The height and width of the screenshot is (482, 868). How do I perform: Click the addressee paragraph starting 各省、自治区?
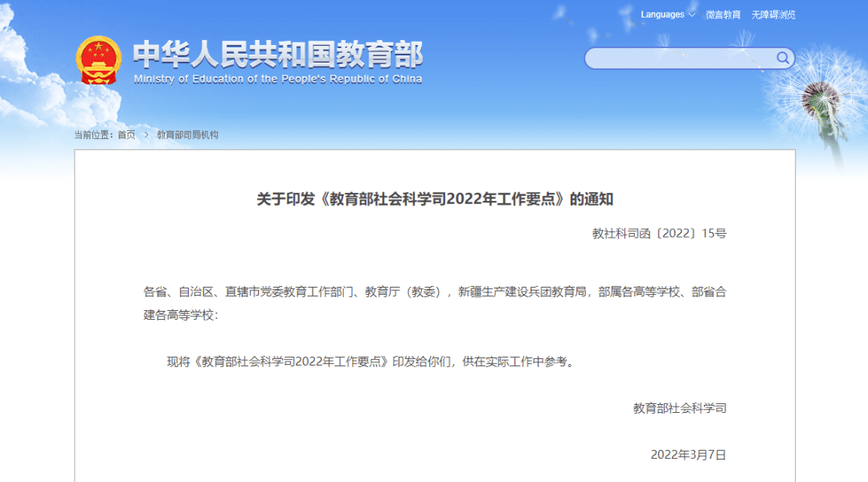435,303
